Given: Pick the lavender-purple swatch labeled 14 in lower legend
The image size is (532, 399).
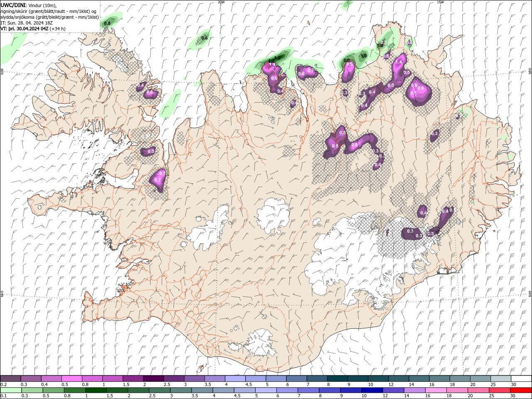Looking at the screenshot, I should (414, 390).
